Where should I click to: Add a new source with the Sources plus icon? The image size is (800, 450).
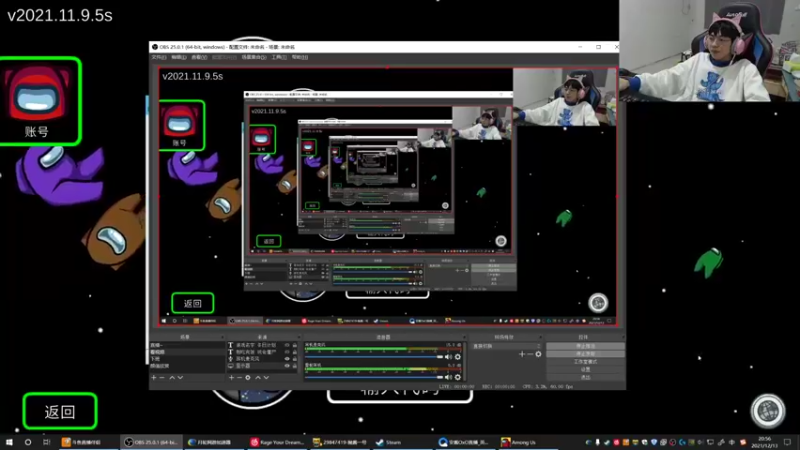pos(231,378)
